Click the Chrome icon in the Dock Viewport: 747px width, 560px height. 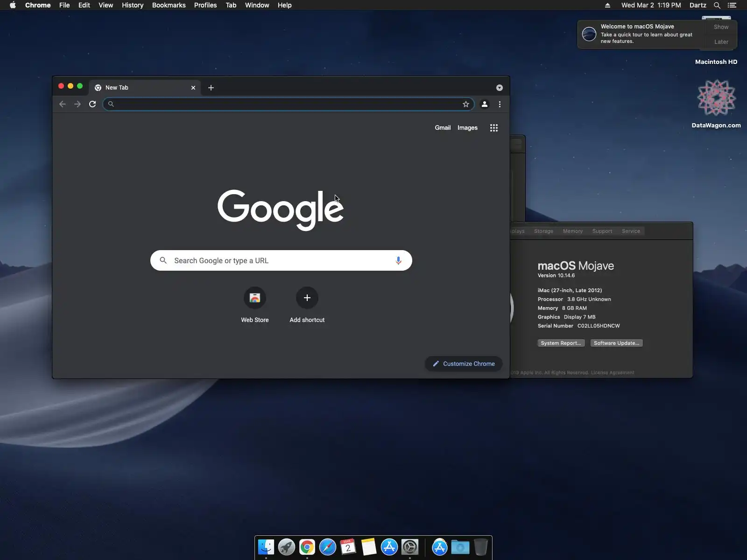pos(307,547)
